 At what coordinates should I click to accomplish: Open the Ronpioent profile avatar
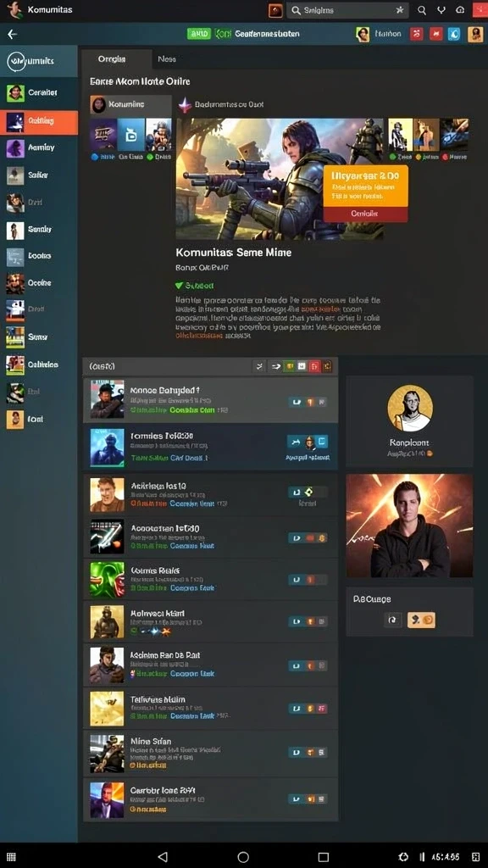click(409, 408)
